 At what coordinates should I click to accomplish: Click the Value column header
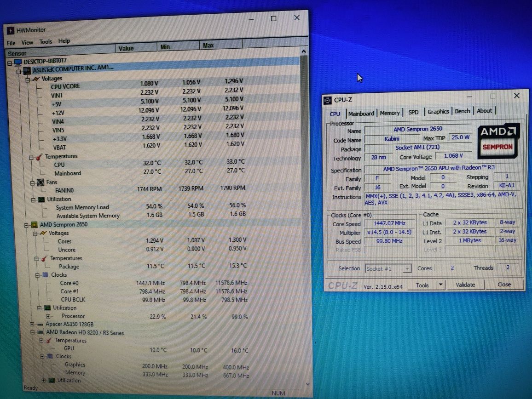(136, 48)
